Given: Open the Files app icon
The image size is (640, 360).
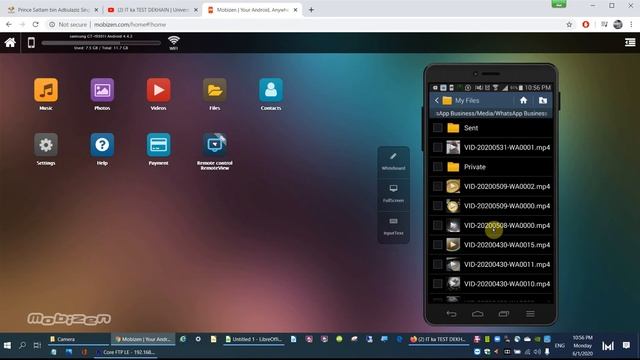Looking at the screenshot, I should pos(215,90).
